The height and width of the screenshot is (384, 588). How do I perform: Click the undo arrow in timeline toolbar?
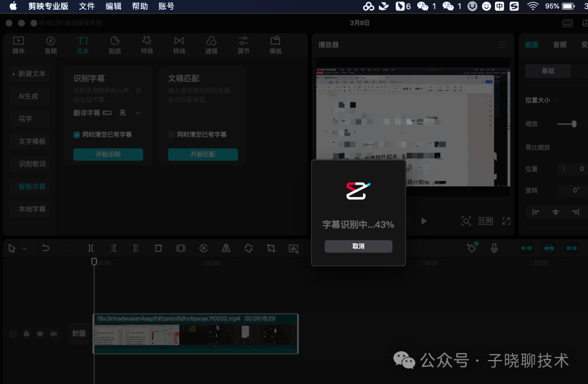(45, 248)
